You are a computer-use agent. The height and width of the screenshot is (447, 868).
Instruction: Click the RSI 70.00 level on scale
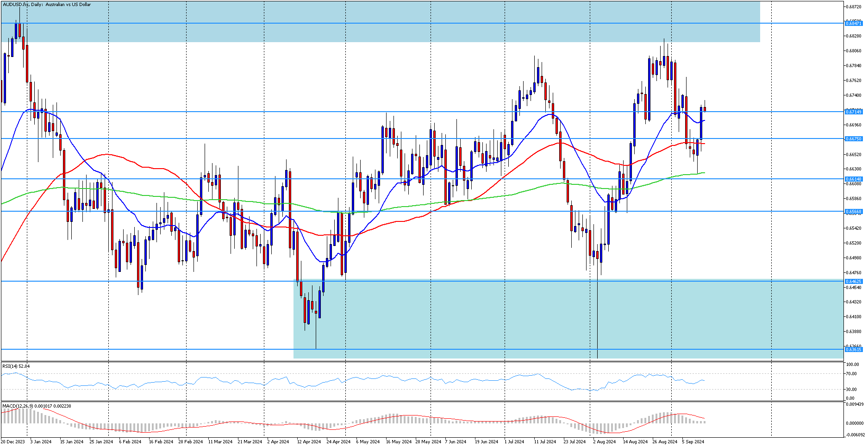(850, 374)
